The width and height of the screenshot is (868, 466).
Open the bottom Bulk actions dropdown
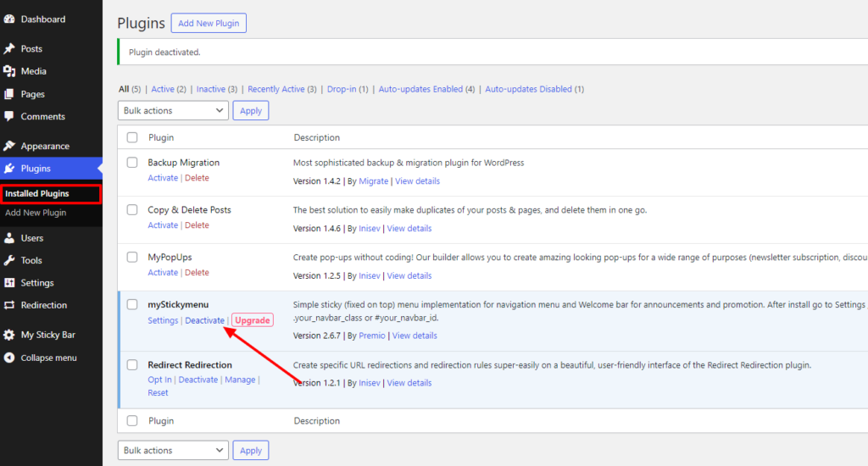click(x=173, y=451)
